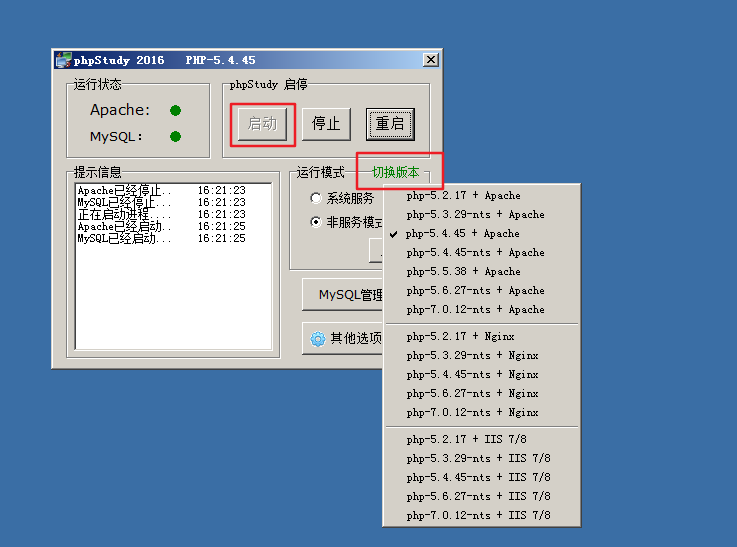Choose php-5.2.17 + Apache
This screenshot has width=737, height=547.
[482, 195]
